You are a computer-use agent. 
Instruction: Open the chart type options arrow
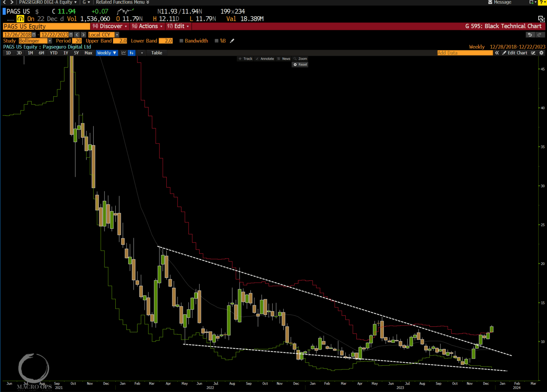coord(142,53)
